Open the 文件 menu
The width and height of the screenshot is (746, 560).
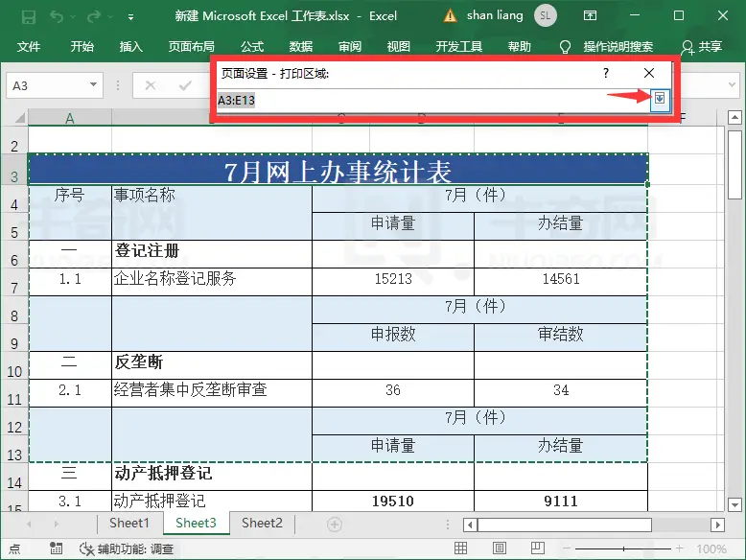(29, 46)
